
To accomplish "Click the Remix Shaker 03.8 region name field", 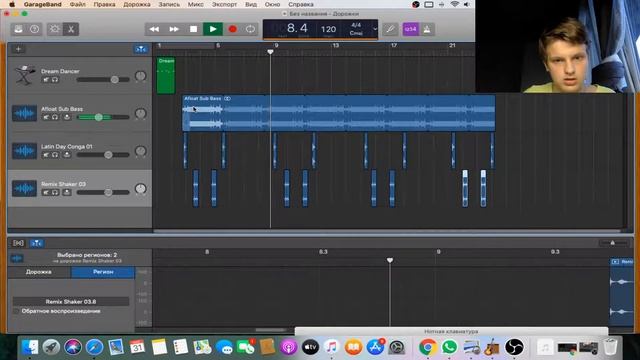I will pos(71,302).
